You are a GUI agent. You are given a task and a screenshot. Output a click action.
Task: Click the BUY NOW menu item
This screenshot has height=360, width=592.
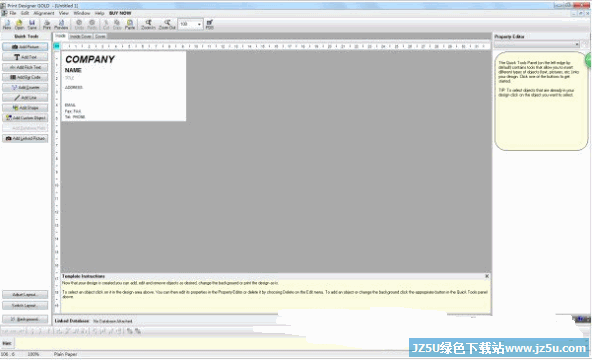[120, 13]
